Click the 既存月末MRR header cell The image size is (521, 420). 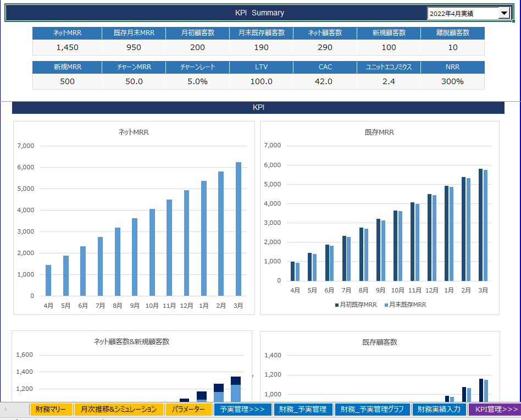(134, 33)
